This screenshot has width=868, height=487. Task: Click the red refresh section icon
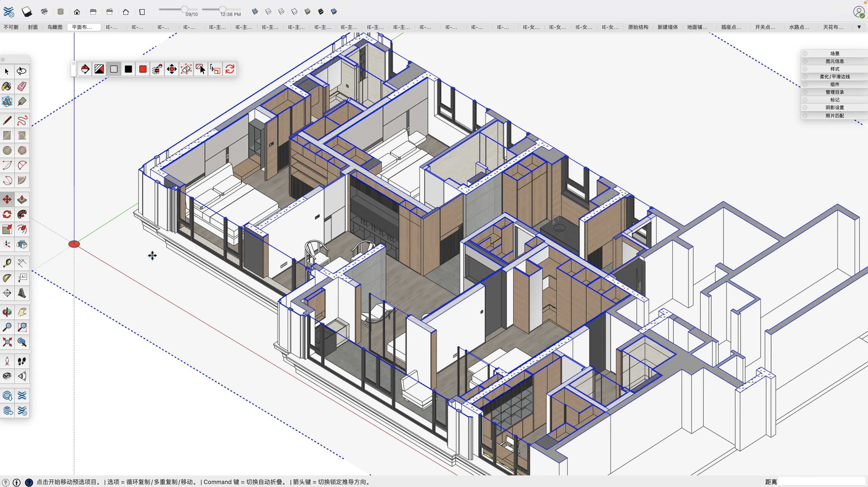[230, 69]
